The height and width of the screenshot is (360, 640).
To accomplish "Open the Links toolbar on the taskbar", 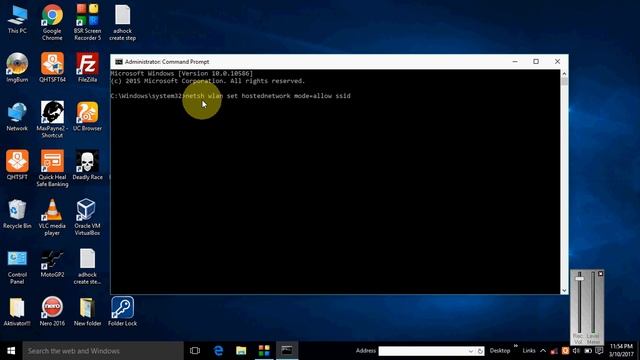I will pos(529,351).
